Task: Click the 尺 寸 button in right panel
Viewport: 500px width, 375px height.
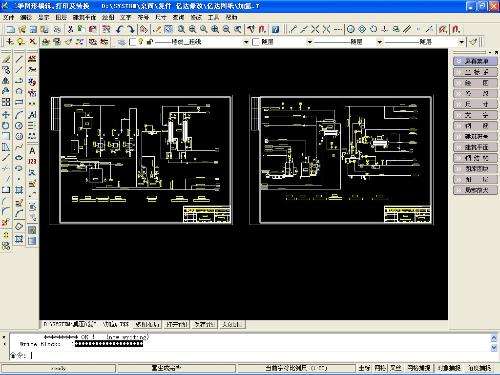Action: click(476, 104)
